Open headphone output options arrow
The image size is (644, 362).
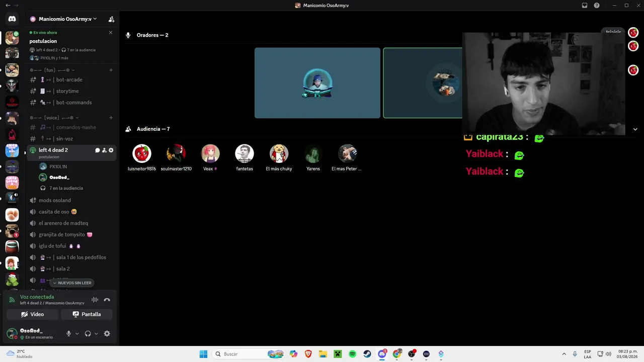[x=96, y=333]
